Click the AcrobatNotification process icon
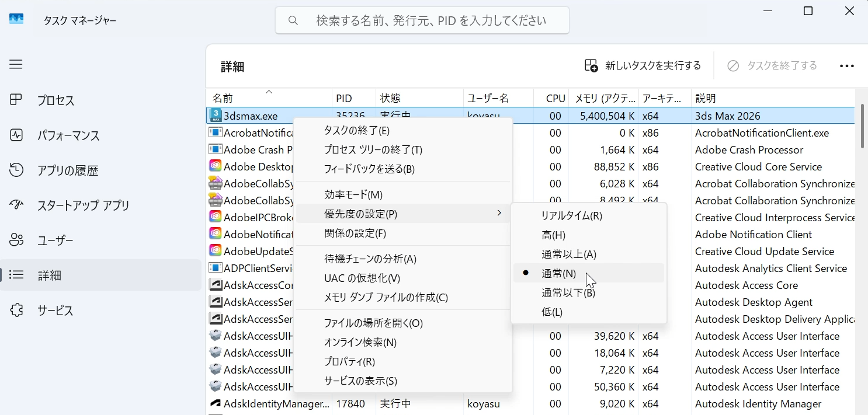This screenshot has height=415, width=868. coord(216,132)
